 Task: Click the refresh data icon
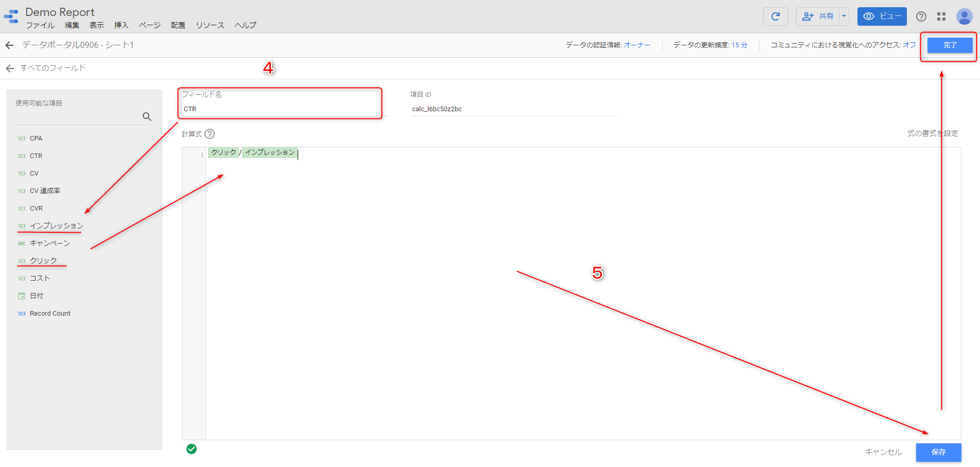(x=775, y=16)
